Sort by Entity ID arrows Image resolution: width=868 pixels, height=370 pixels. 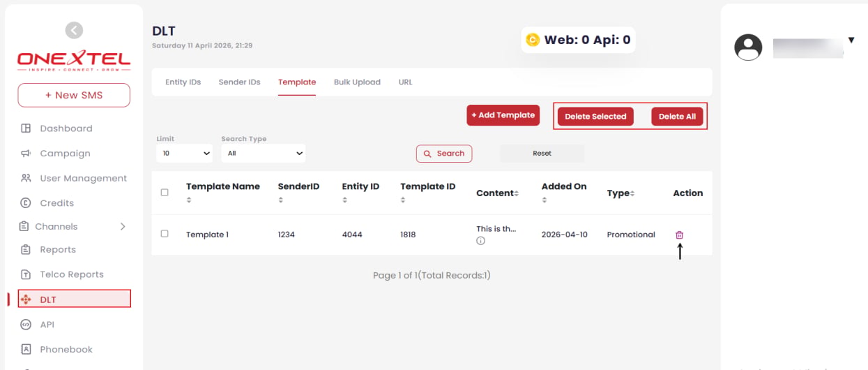tap(344, 200)
